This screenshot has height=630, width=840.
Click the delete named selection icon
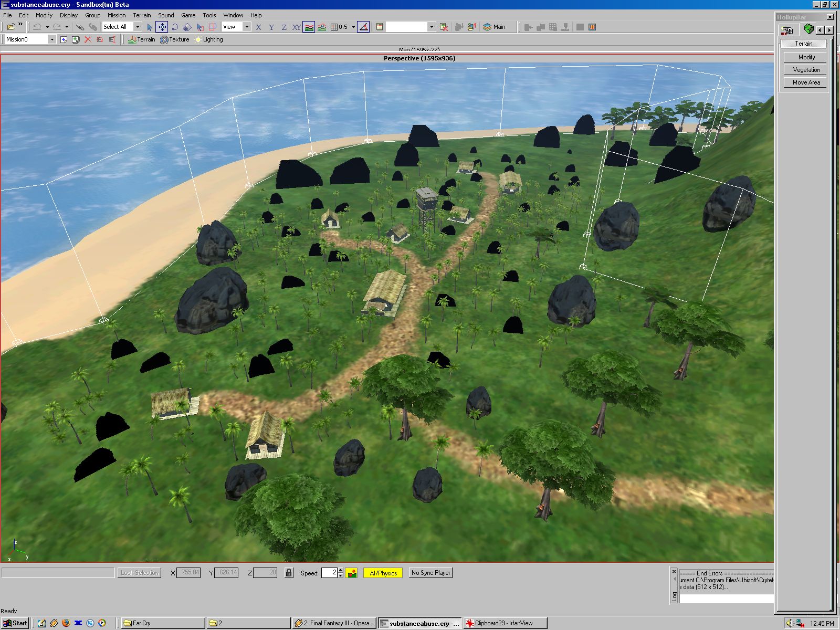444,27
